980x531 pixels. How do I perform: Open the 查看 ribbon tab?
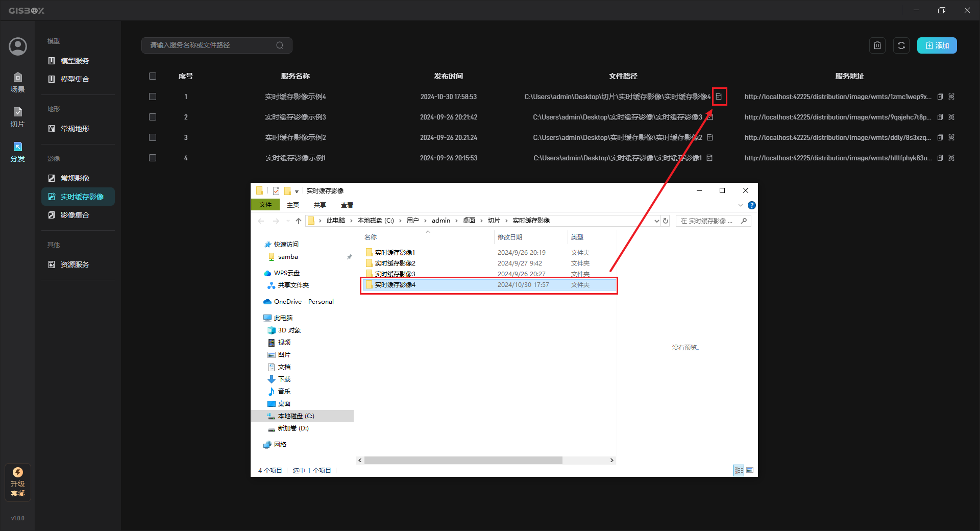(x=347, y=205)
